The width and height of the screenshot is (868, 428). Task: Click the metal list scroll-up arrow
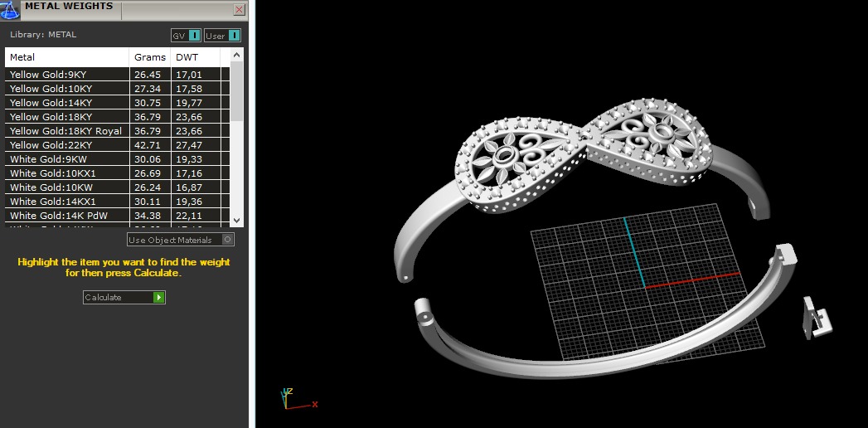click(x=236, y=55)
